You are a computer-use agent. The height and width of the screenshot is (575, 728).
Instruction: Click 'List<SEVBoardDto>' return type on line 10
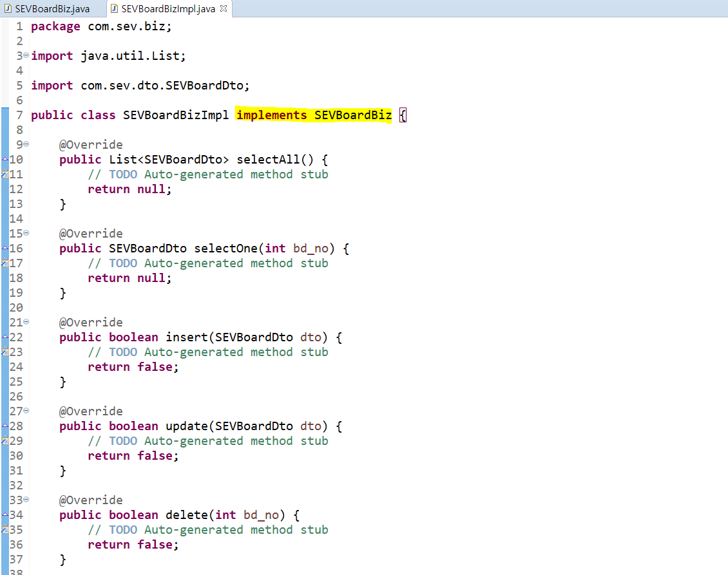coord(169,160)
